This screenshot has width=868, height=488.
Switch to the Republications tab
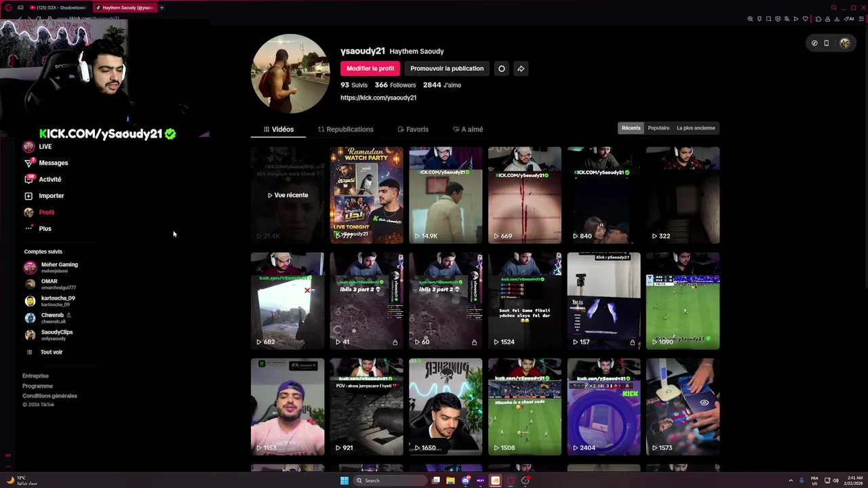coord(345,129)
